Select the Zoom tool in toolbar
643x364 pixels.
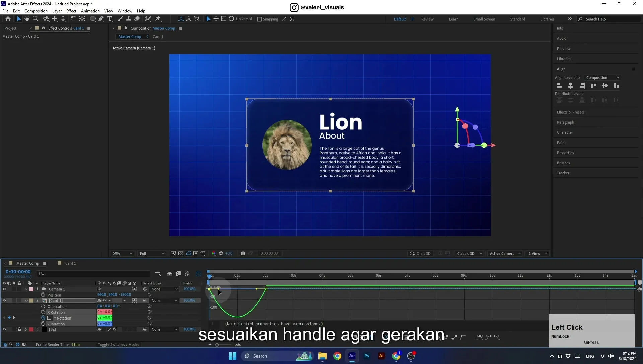tap(35, 19)
